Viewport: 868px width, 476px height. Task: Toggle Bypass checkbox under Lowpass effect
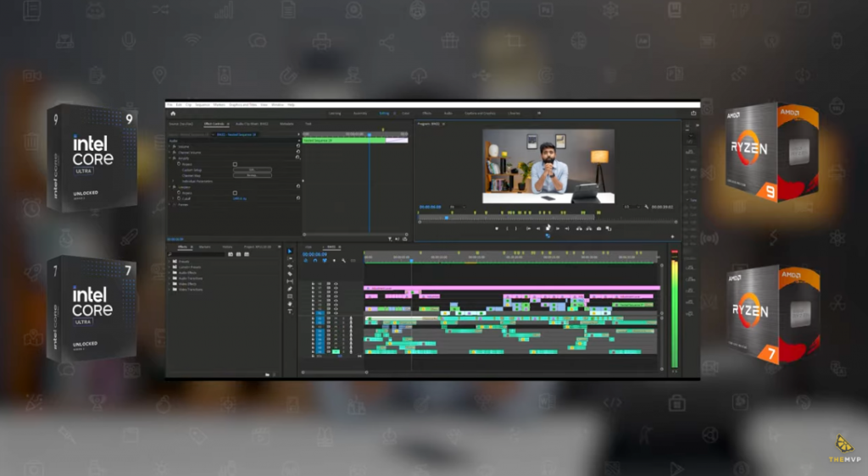tap(235, 192)
